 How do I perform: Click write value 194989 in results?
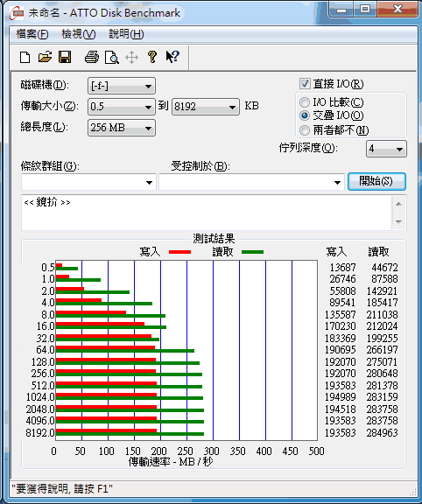point(341,397)
